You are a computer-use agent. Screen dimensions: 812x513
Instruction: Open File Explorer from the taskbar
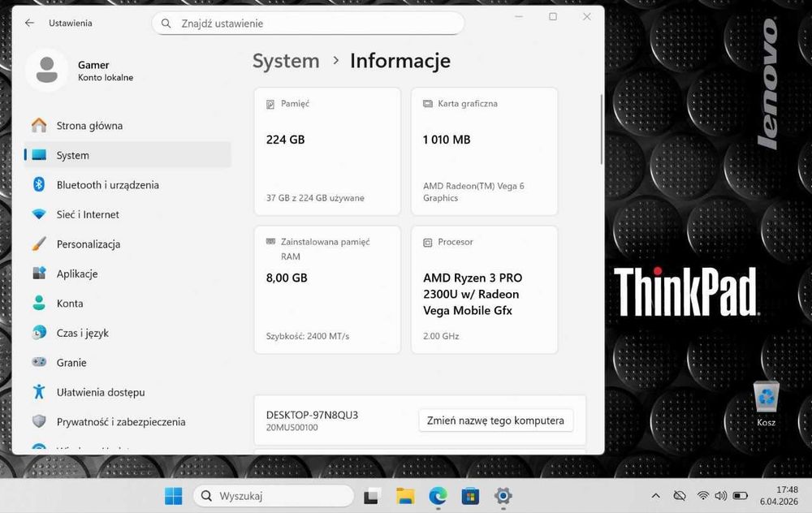click(x=405, y=496)
